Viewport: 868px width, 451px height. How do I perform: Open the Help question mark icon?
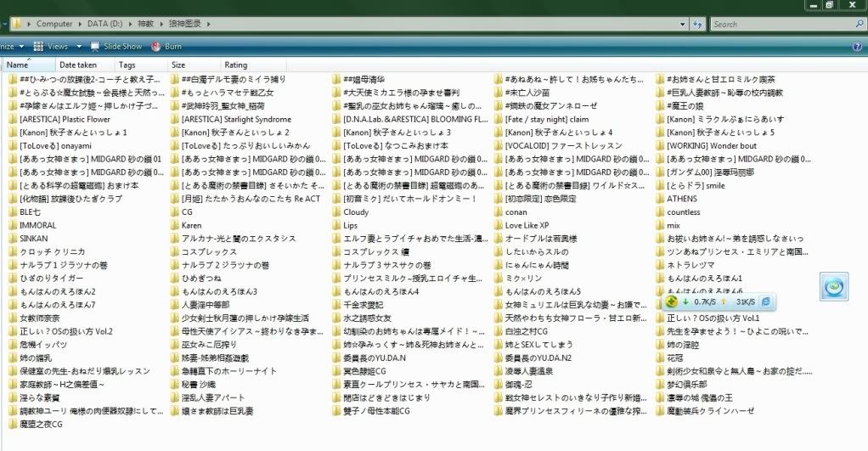[x=858, y=47]
